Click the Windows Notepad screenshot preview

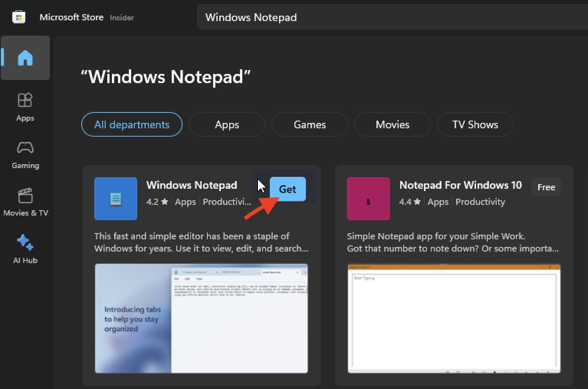[201, 318]
